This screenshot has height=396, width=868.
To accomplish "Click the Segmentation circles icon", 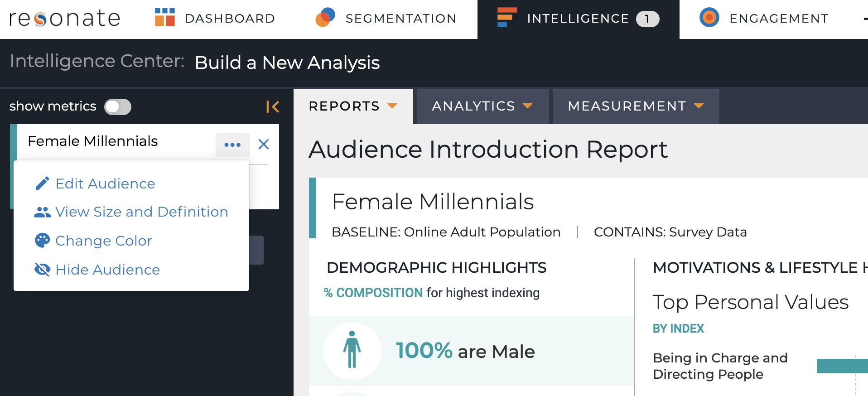I will pyautogui.click(x=325, y=17).
